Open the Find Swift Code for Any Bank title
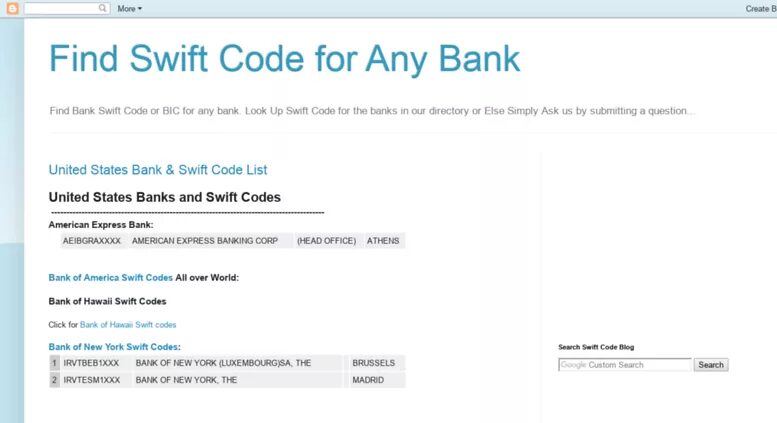The width and height of the screenshot is (777, 423). 284,59
